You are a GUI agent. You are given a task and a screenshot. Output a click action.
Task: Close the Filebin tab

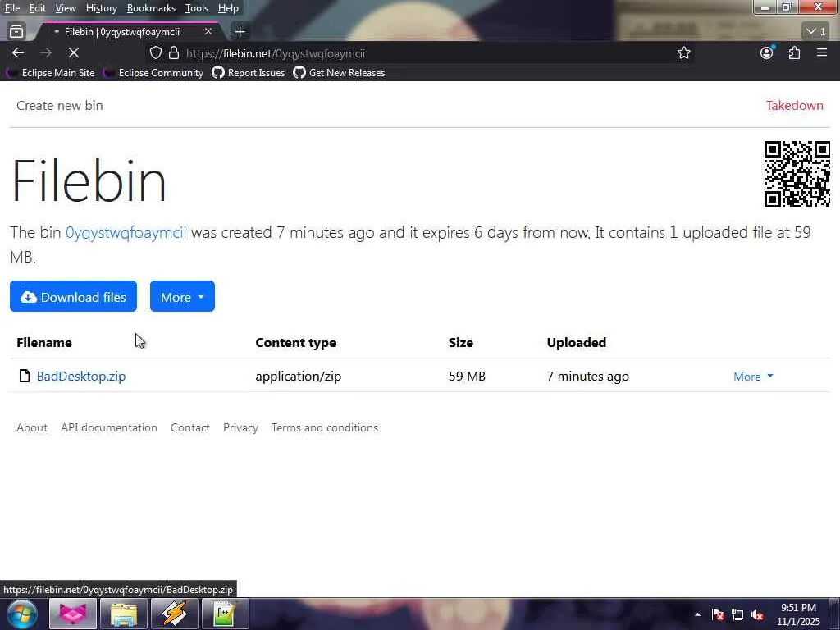[x=208, y=32]
